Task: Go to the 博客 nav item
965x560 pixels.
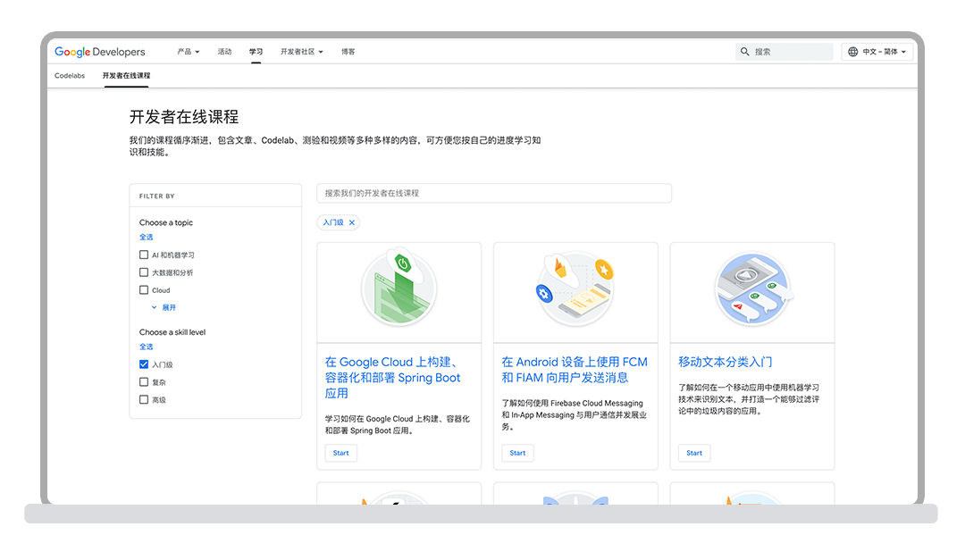Action: [x=348, y=52]
